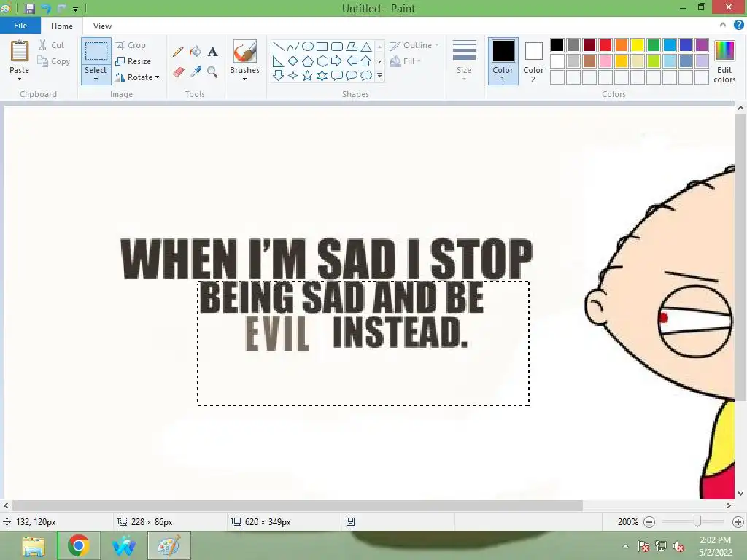Screen dimensions: 747x560
Task: Pick the Up arrow shape
Action: [366, 61]
